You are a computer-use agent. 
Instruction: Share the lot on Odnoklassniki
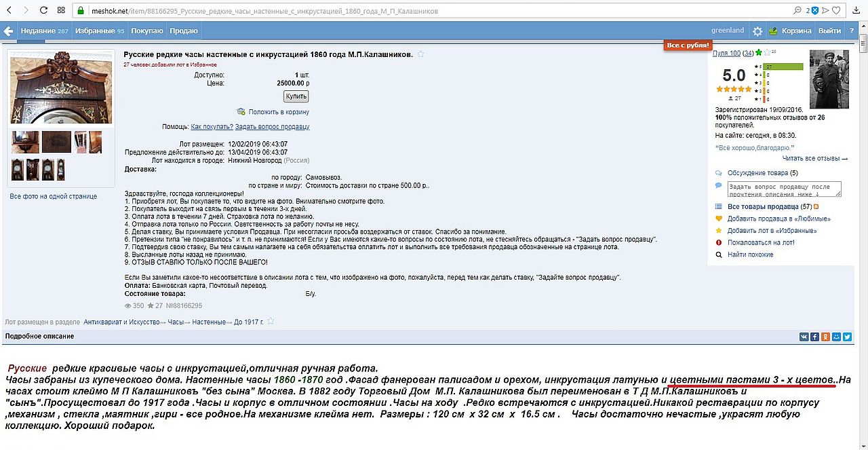click(825, 337)
